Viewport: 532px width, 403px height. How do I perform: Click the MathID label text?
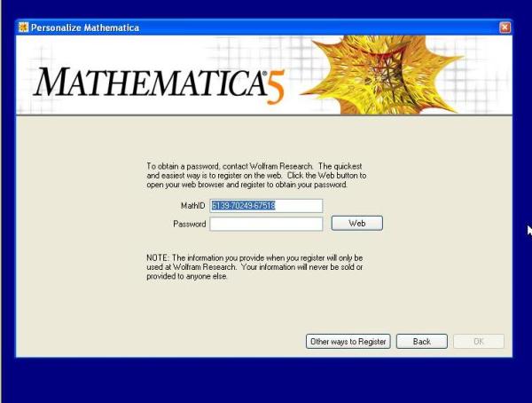coord(192,206)
